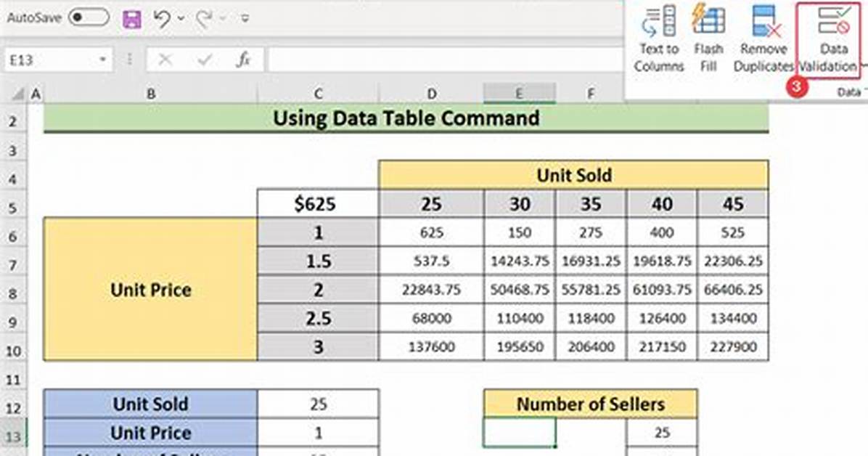Select the cell containing 14243.75
Viewport: 868px width, 456px height.
pyautogui.click(x=519, y=261)
